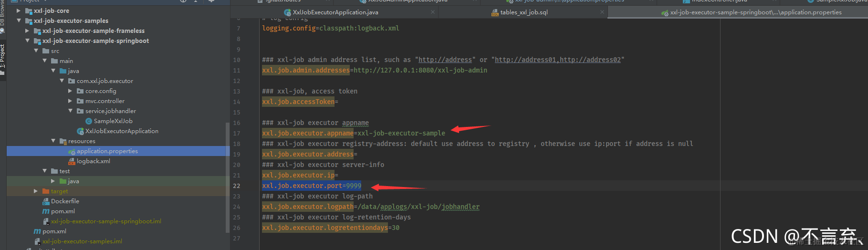The width and height of the screenshot is (868, 250).
Task: Click xxl.job.admin.addresses property key
Action: [x=306, y=70]
